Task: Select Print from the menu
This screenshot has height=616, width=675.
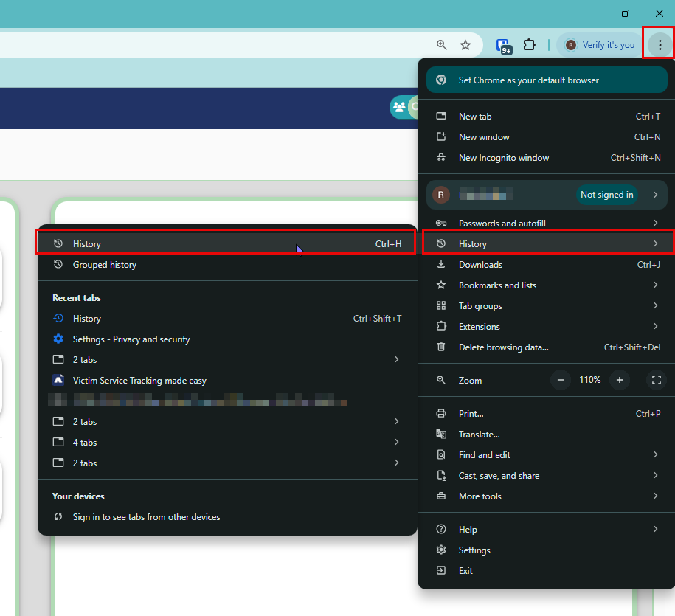Action: tap(547, 413)
